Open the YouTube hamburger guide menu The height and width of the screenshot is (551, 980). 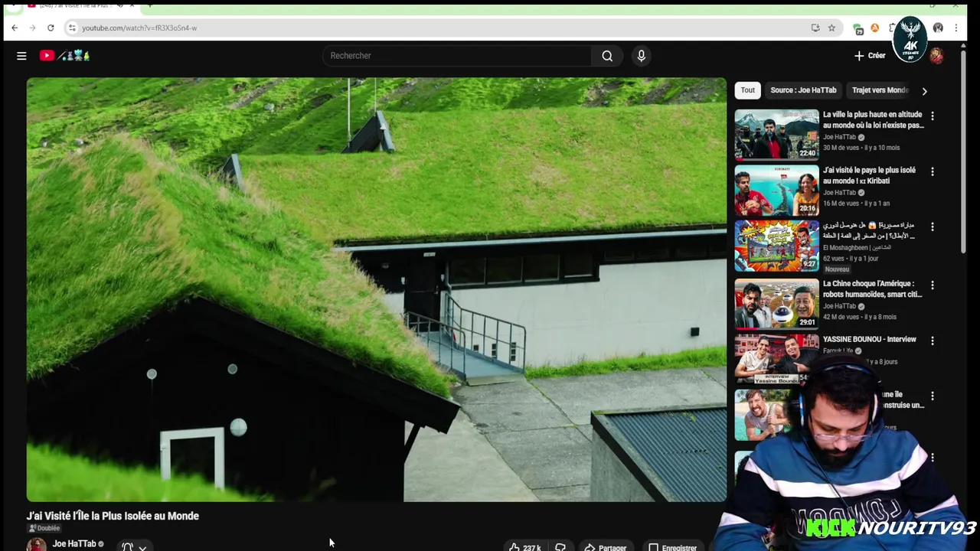[x=21, y=56]
